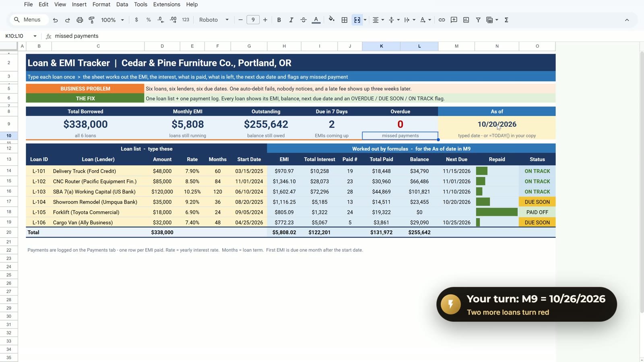Open vertical align dropdown
This screenshot has width=644, height=362.
click(394, 20)
